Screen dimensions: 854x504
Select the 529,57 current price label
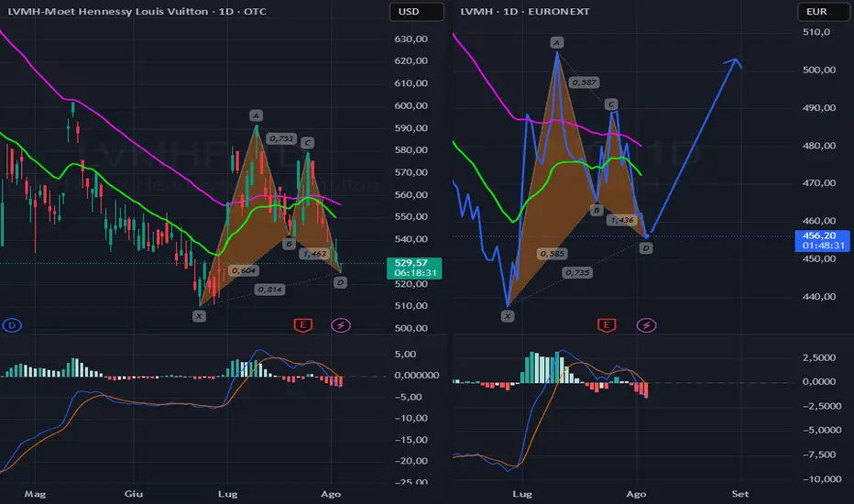(414, 268)
